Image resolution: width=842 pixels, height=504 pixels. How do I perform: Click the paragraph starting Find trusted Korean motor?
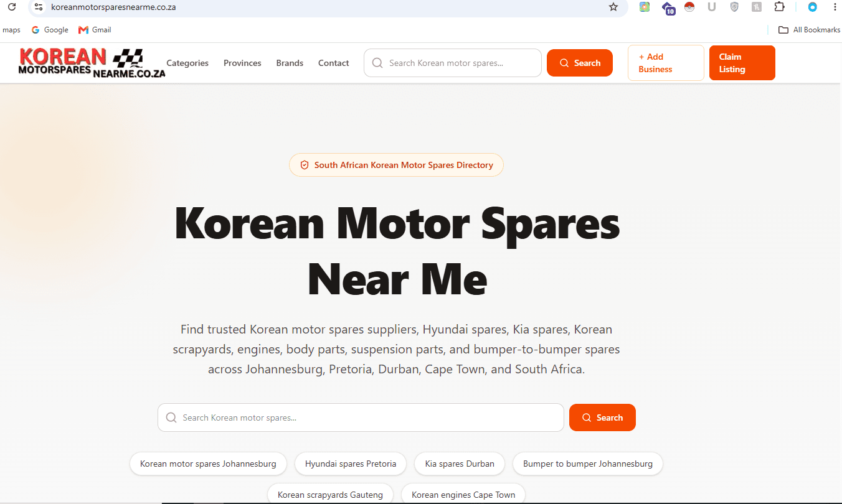tap(396, 349)
